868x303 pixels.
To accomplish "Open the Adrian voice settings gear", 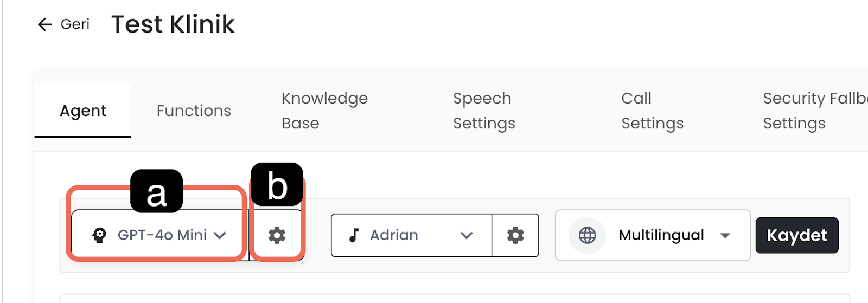I will coord(515,235).
